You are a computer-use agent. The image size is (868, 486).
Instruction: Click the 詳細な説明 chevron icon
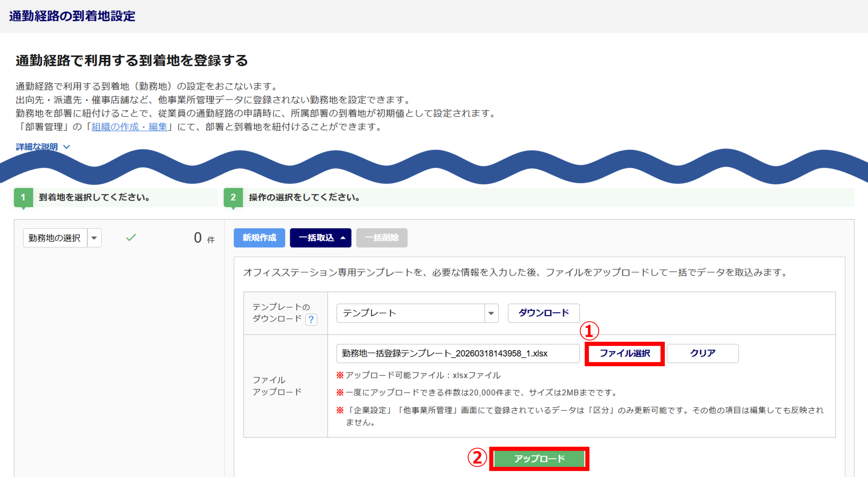pos(67,147)
